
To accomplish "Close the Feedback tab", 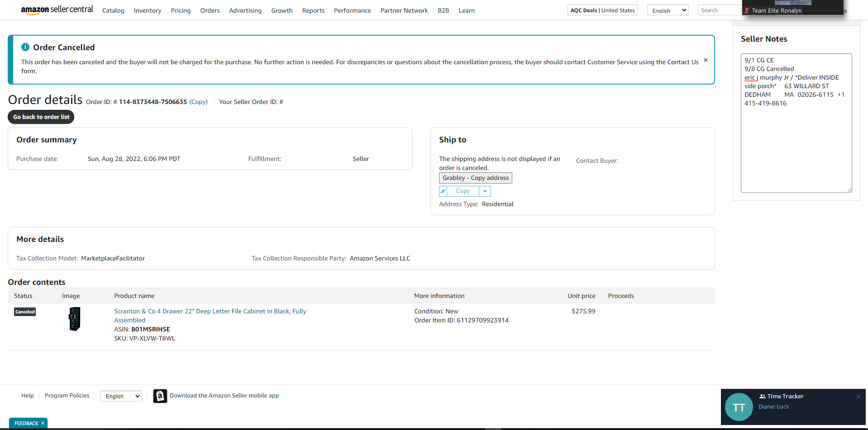I will (43, 423).
